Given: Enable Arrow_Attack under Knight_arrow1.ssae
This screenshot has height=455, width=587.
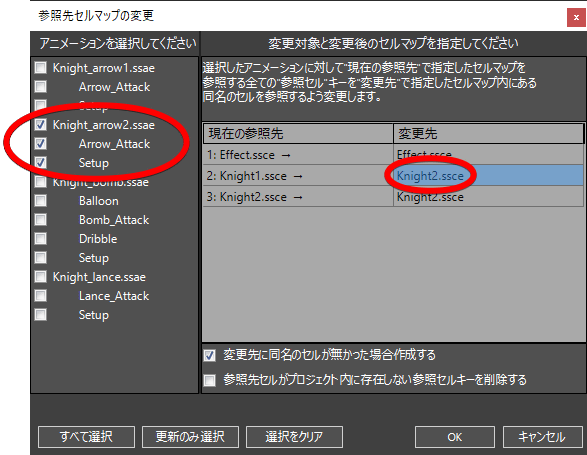Looking at the screenshot, I should coord(40,87).
